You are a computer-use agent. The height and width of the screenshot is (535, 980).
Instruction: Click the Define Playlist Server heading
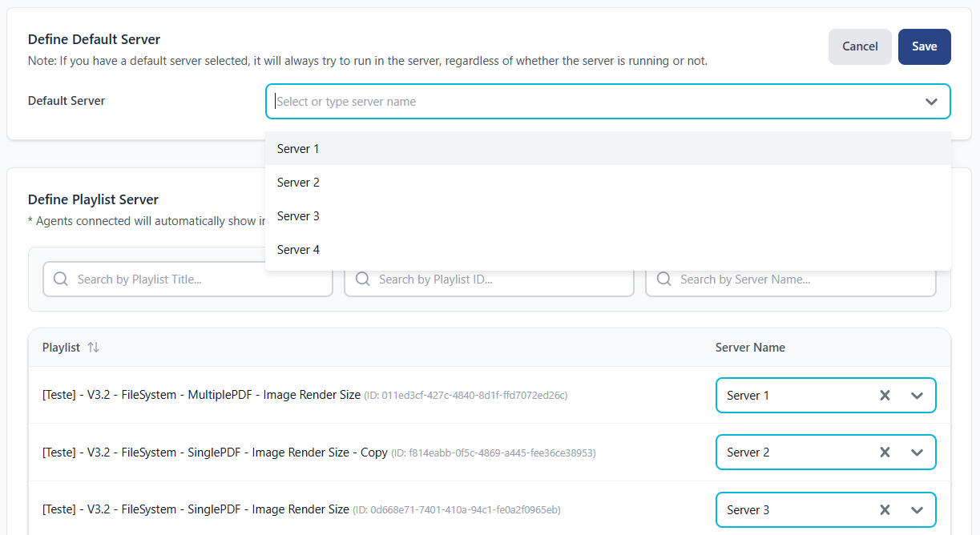(x=94, y=199)
